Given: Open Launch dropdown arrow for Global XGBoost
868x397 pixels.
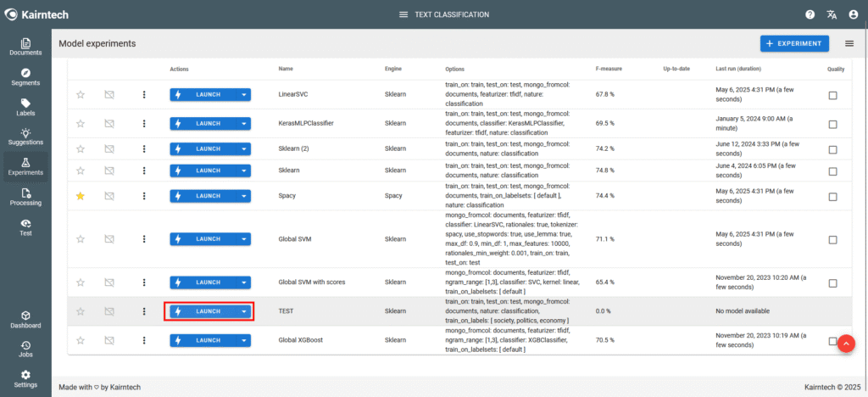Looking at the screenshot, I should (x=244, y=340).
